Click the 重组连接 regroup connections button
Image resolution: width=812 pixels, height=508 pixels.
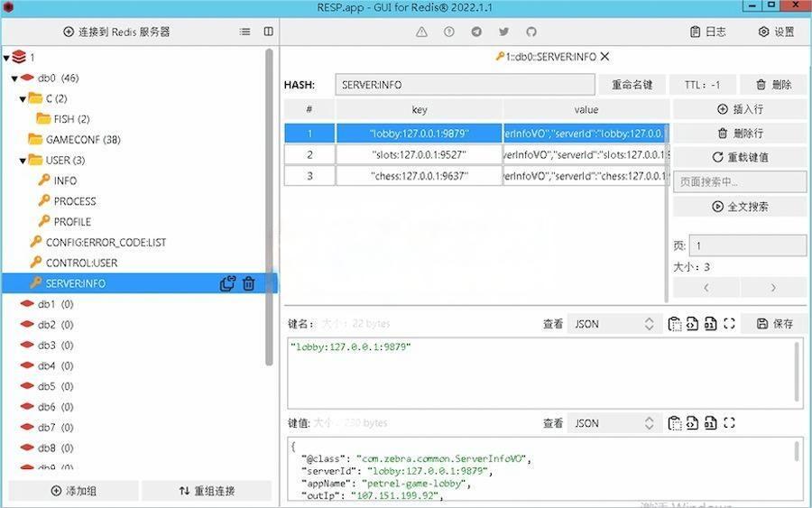(x=207, y=491)
